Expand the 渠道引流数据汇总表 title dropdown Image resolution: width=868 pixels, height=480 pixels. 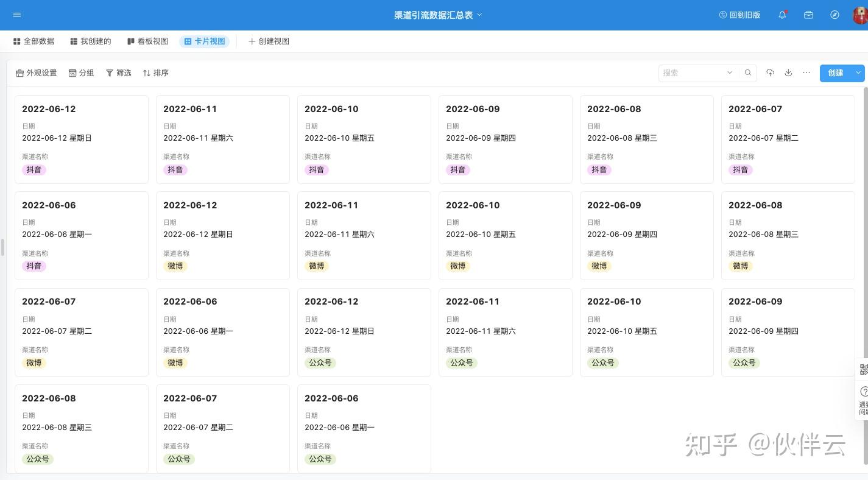[x=479, y=15]
